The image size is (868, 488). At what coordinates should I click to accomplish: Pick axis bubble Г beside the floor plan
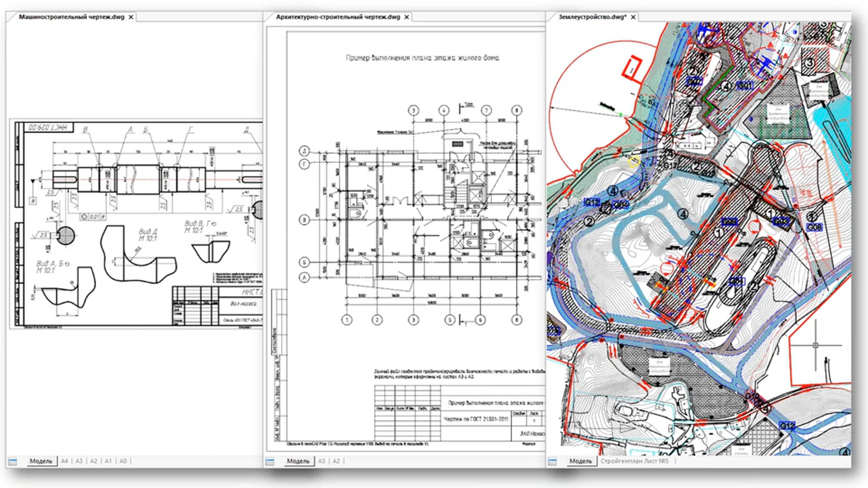click(305, 164)
